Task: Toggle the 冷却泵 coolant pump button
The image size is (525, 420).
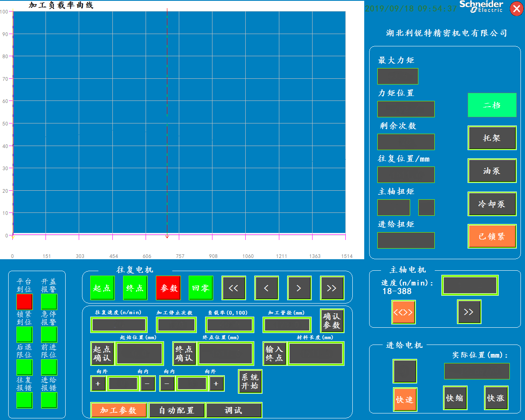Action: [492, 204]
